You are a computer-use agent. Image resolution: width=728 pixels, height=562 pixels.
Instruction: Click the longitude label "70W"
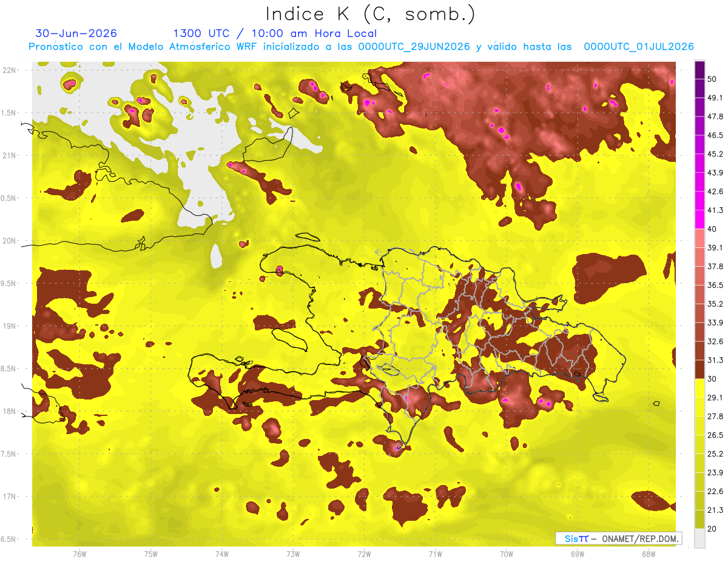(x=507, y=554)
